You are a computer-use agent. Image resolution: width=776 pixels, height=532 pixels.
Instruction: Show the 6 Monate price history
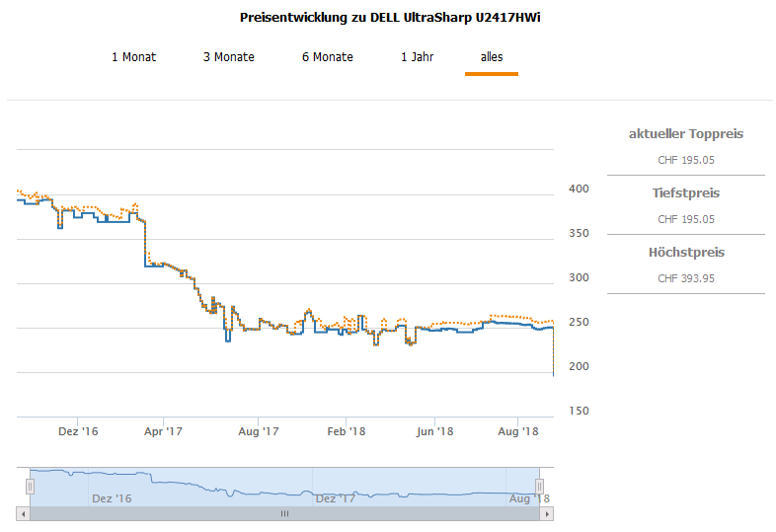327,57
